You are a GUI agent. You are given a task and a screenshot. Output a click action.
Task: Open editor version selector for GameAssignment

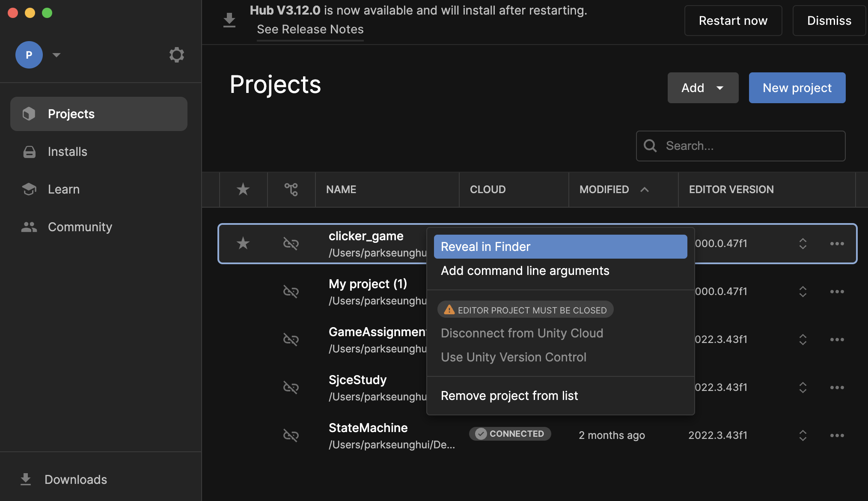[x=803, y=340]
